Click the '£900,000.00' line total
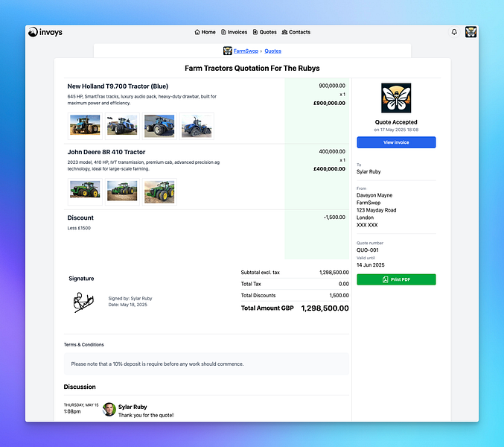Image resolution: width=504 pixels, height=447 pixels. 329,104
